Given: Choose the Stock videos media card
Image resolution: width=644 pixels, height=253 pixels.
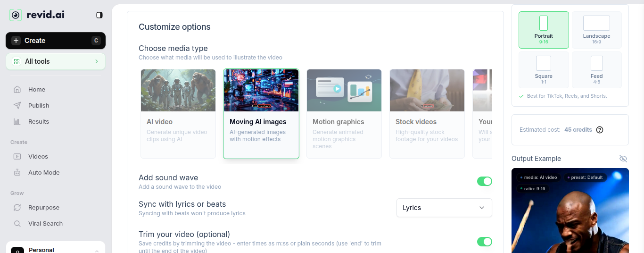Looking at the screenshot, I should [427, 114].
